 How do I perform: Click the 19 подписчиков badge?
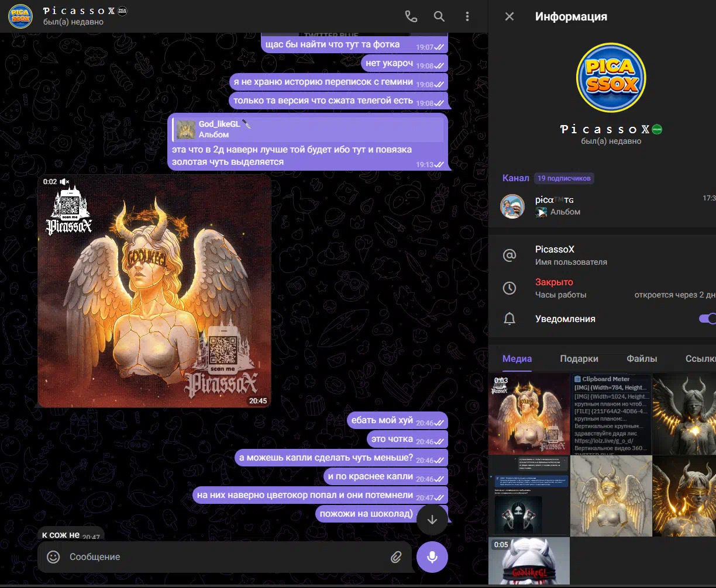coord(564,178)
